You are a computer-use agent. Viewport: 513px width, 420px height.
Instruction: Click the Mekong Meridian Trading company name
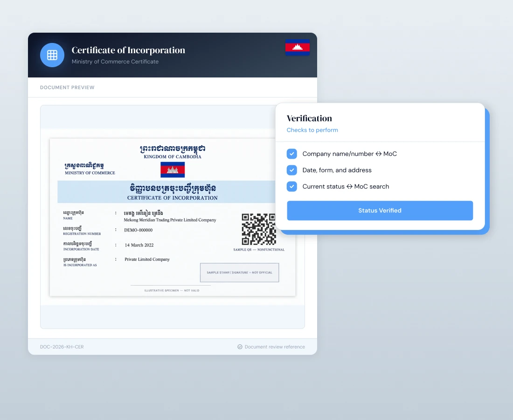pyautogui.click(x=170, y=220)
